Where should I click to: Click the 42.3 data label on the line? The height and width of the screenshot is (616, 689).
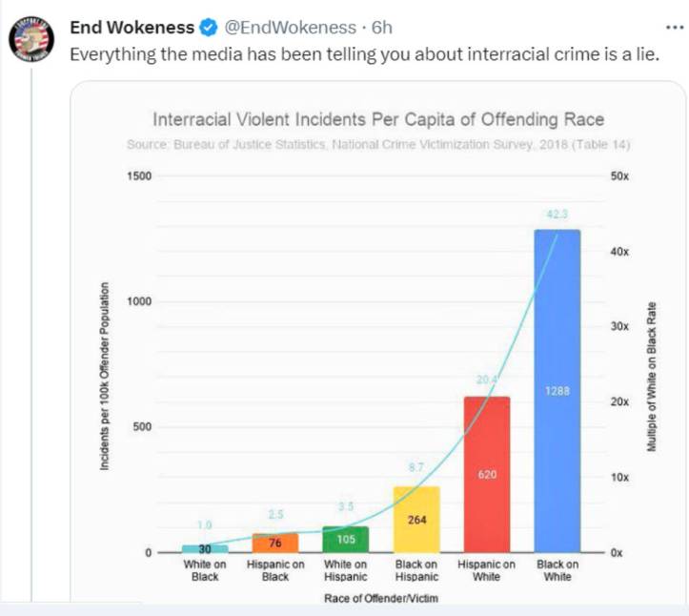coord(557,215)
